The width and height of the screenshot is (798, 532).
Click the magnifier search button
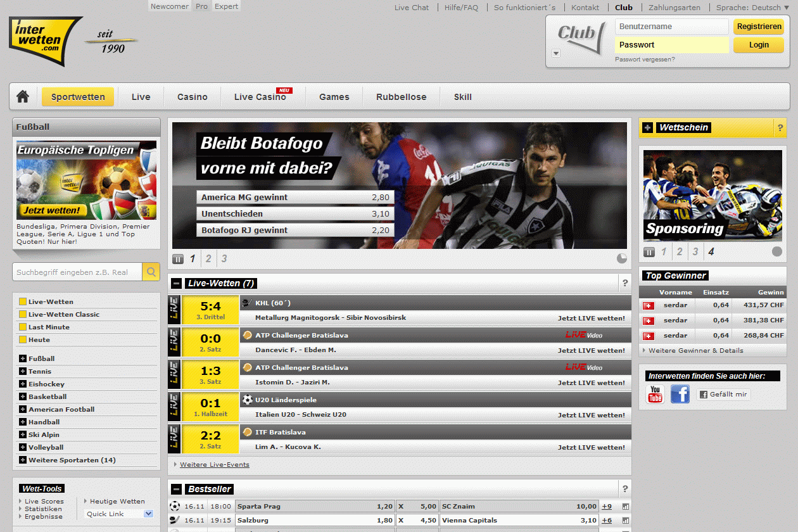(x=151, y=272)
